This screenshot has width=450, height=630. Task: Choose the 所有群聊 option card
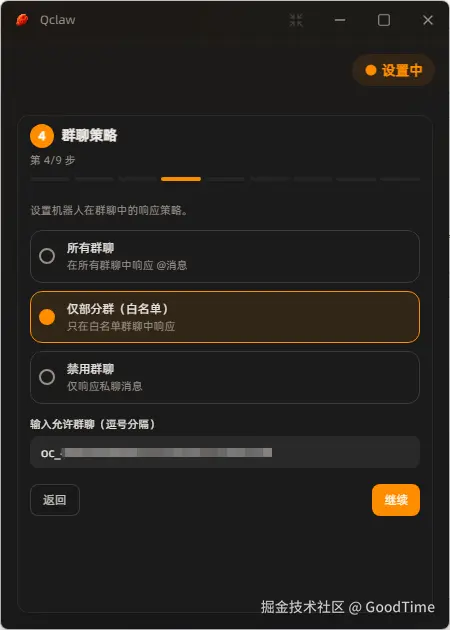pos(225,256)
